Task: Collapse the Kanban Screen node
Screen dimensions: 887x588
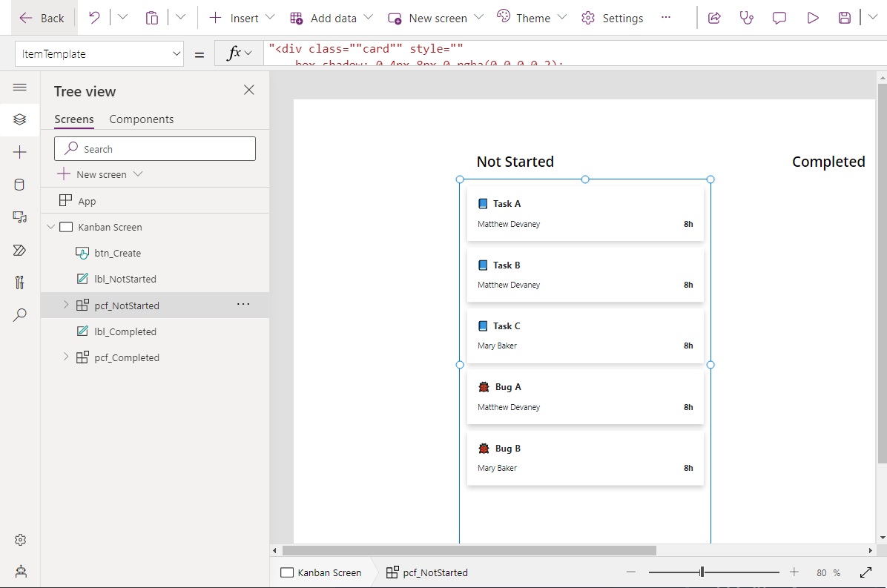Action: [x=51, y=227]
